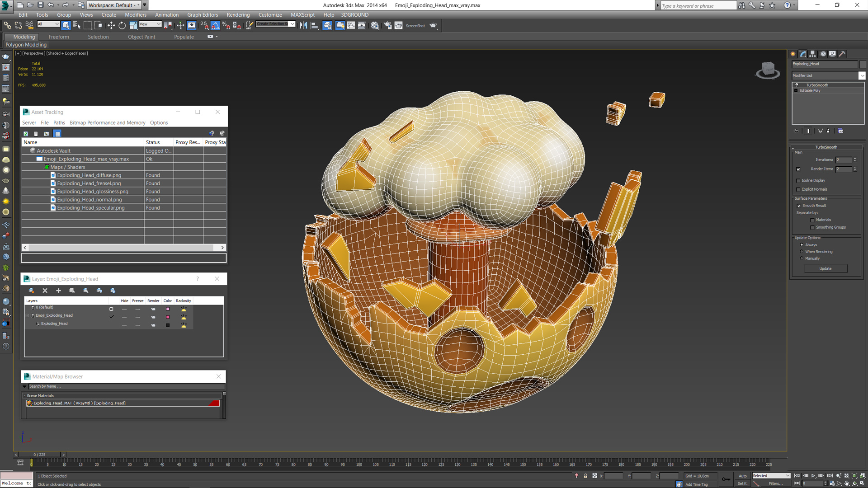Click Add Selected Objects to layer icon
The height and width of the screenshot is (488, 868).
tap(58, 291)
